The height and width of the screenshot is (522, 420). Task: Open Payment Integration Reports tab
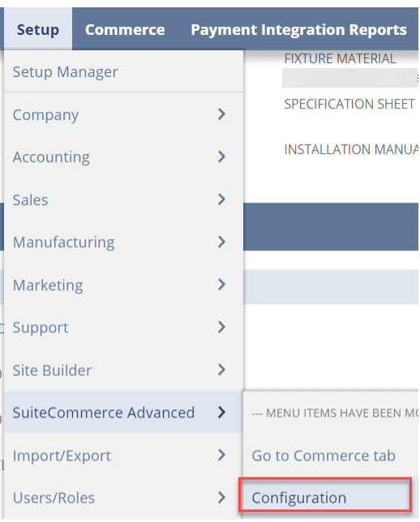(x=298, y=29)
